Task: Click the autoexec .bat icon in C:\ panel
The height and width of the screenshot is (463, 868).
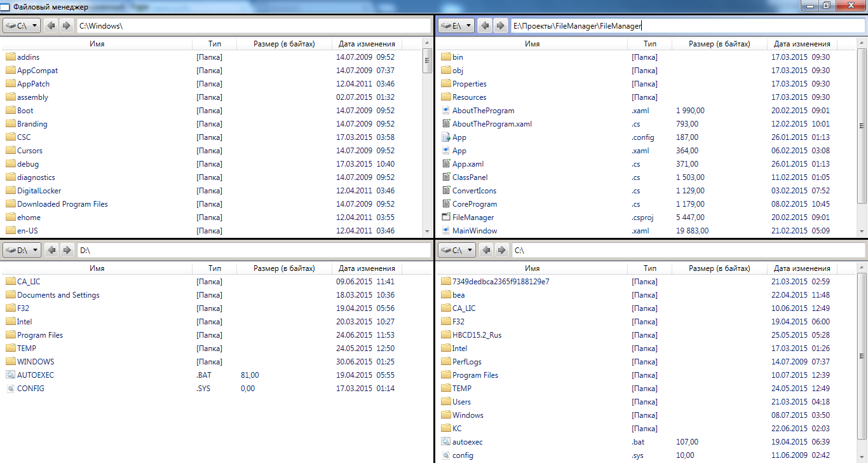Action: pos(445,442)
